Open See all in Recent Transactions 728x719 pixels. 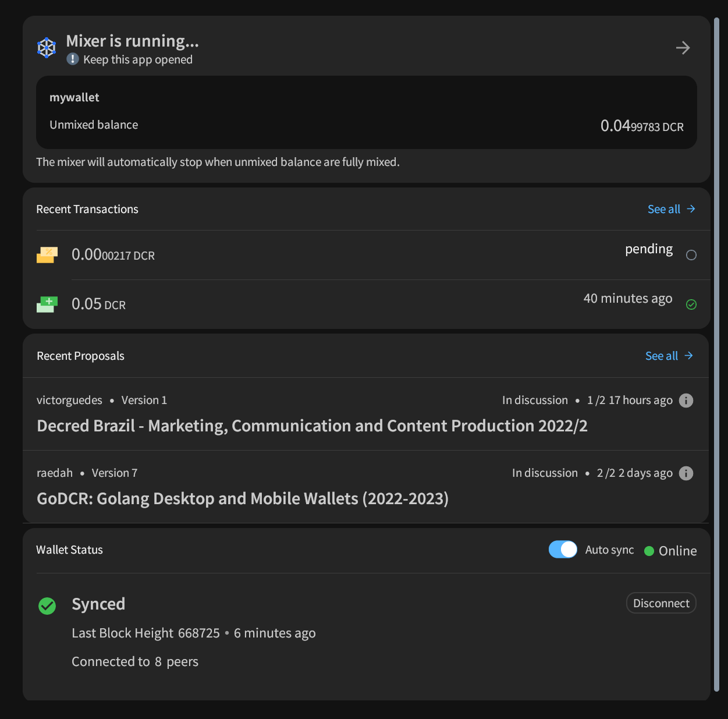672,209
